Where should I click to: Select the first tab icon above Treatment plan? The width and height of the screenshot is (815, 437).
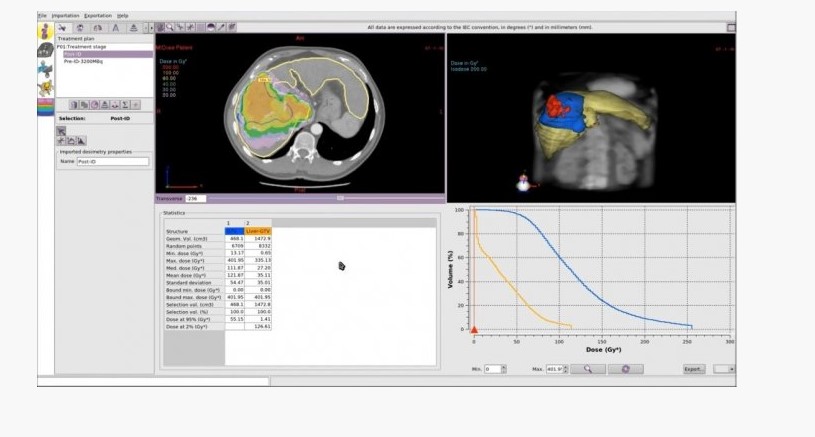(62, 28)
